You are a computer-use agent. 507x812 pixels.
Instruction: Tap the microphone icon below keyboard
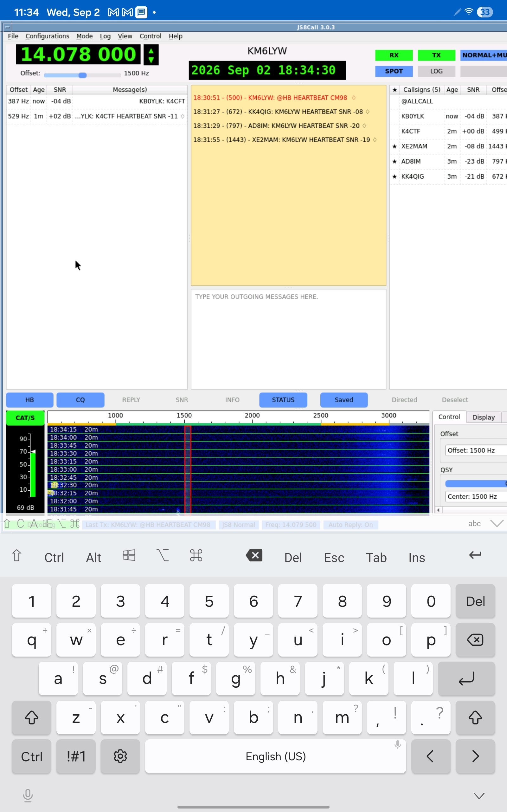(x=28, y=796)
